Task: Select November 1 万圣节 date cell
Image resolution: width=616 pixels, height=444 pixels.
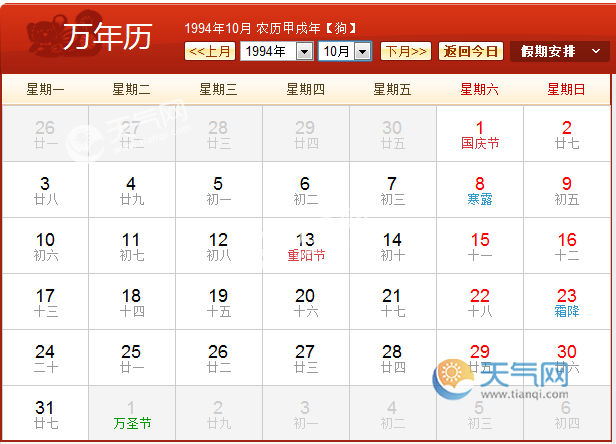Action: (131, 414)
